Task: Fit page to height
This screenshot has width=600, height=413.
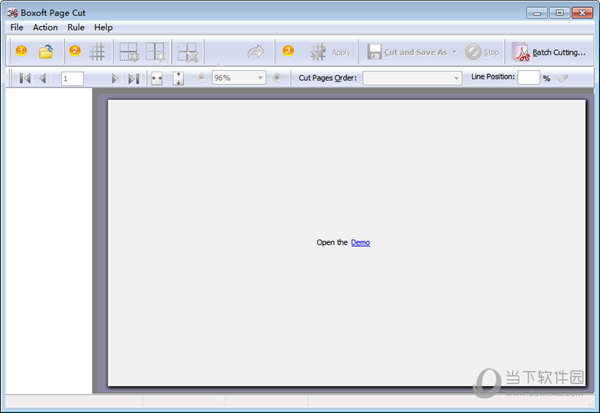Action: coord(178,78)
